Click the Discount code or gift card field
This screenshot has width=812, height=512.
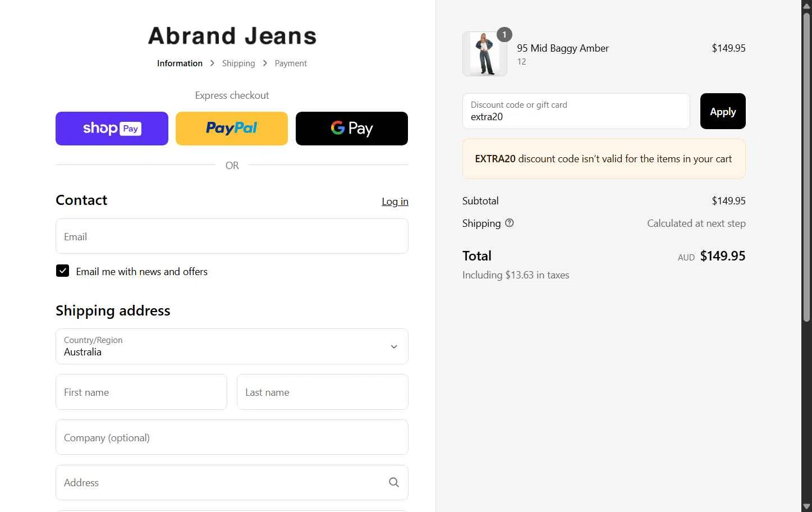tap(576, 111)
